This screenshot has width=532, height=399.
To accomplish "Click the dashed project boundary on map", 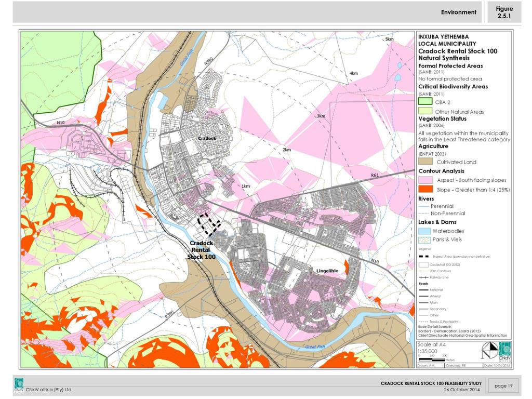I will (210, 222).
